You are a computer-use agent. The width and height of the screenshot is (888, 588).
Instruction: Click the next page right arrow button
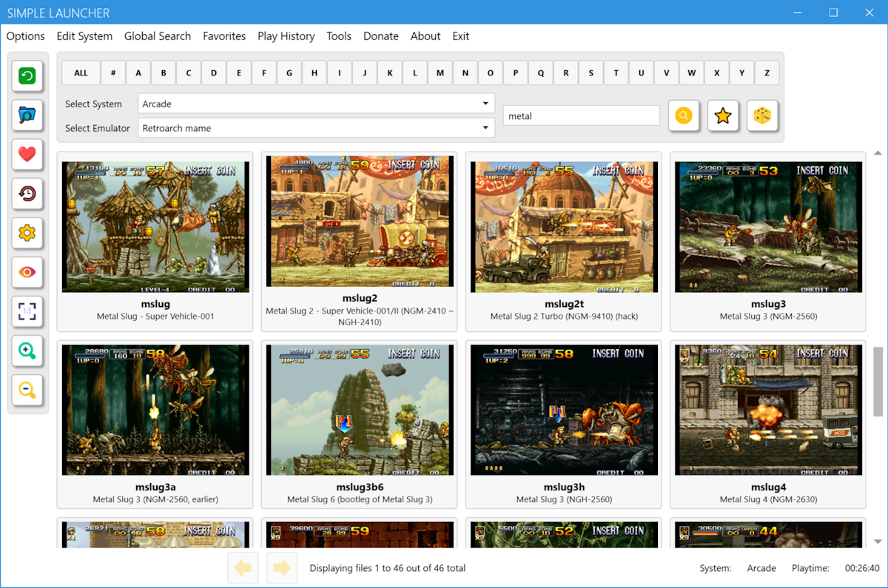[282, 568]
